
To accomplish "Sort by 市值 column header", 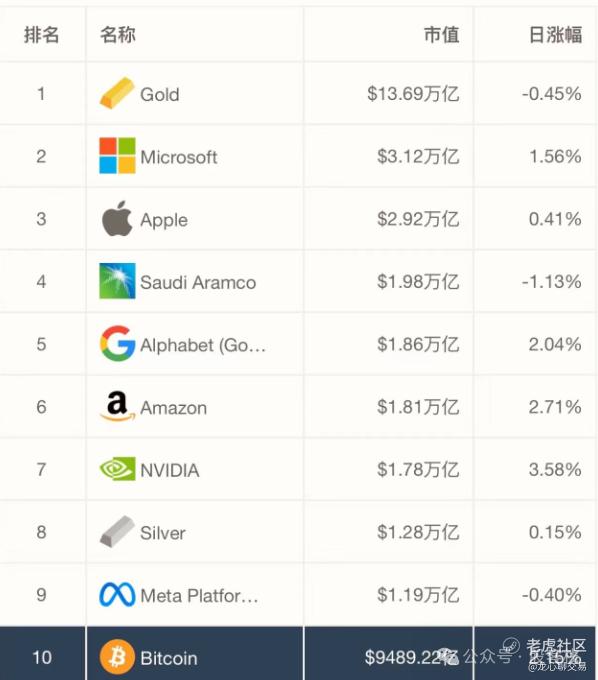I will pos(441,35).
